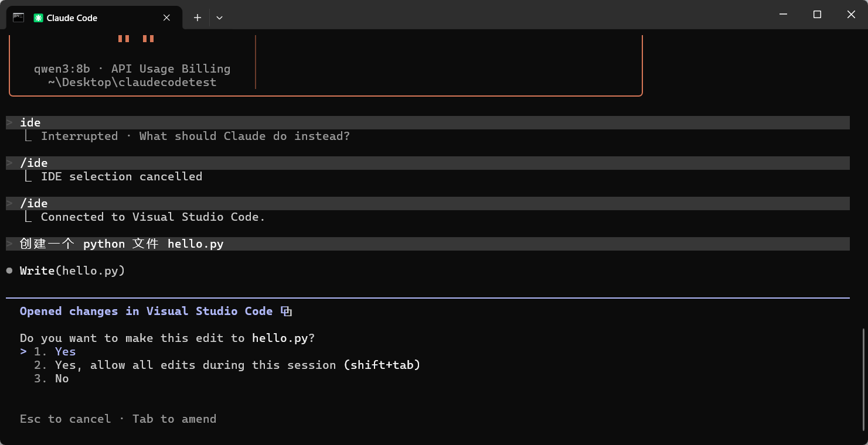
Task: Click the Esc to cancel hint
Action: point(65,419)
